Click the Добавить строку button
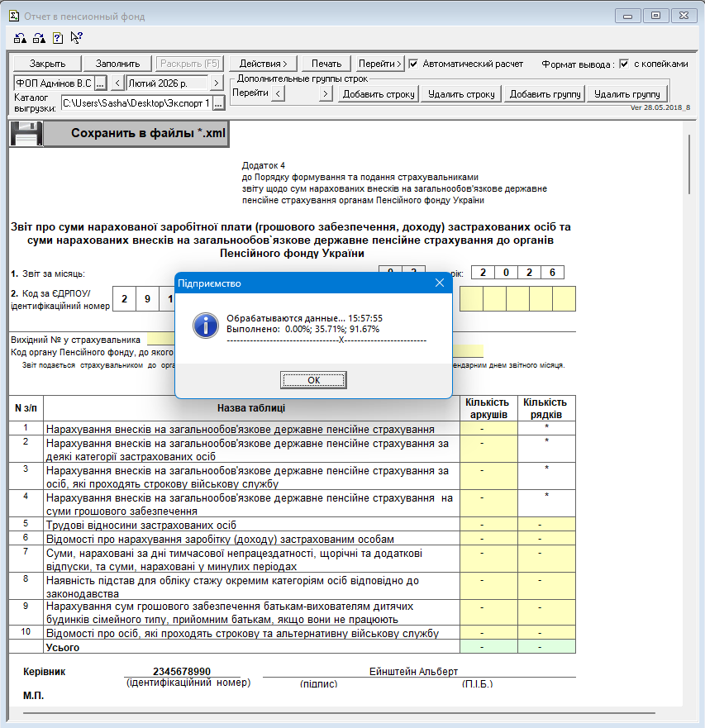Image resolution: width=705 pixels, height=728 pixels. (379, 94)
